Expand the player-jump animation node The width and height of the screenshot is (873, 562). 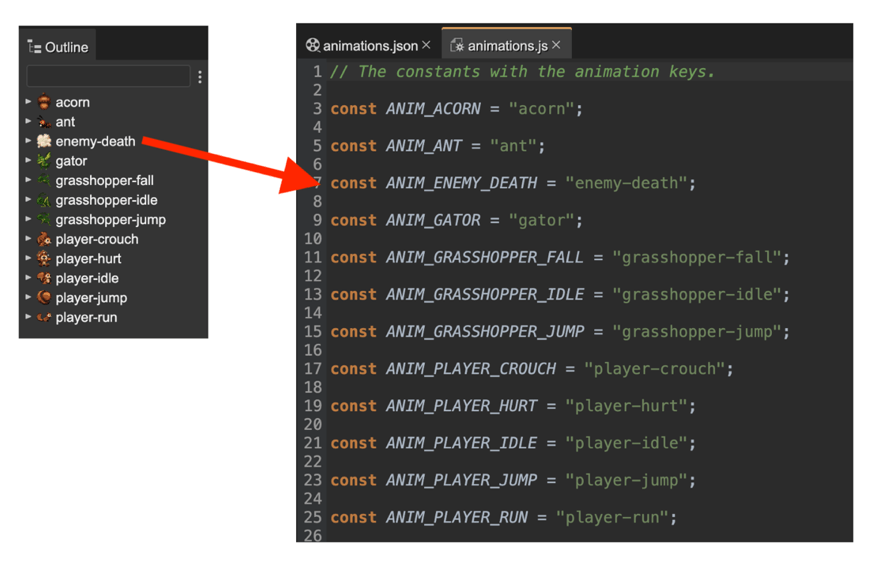pos(28,297)
